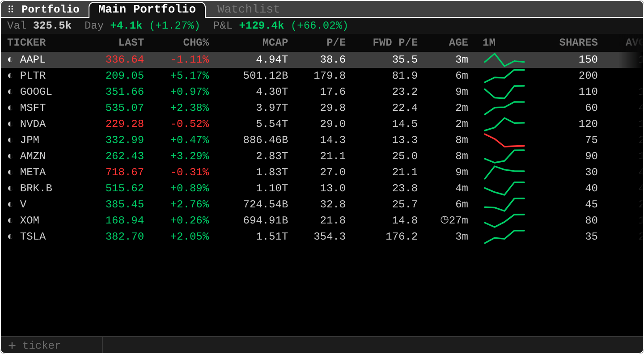Click the forward P/E value 22.4 for MSFT
644x354 pixels.
405,108
